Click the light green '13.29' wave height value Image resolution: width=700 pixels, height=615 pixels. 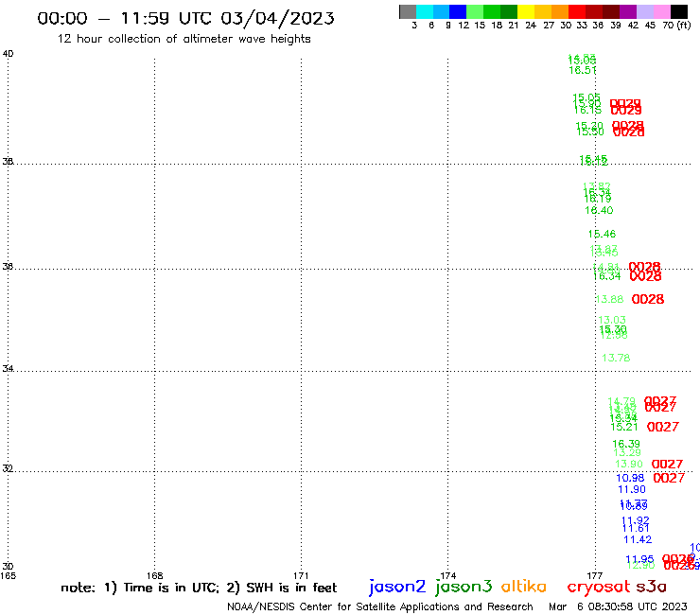[x=627, y=452]
